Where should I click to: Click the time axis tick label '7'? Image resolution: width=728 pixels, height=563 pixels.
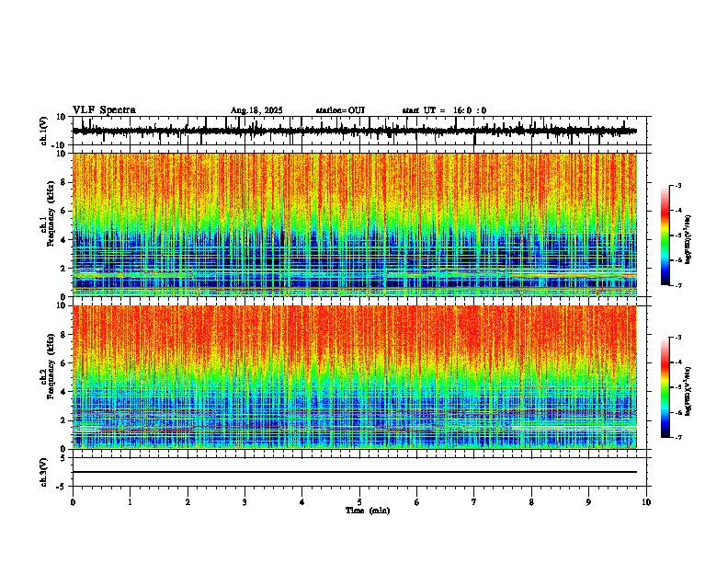(x=474, y=502)
